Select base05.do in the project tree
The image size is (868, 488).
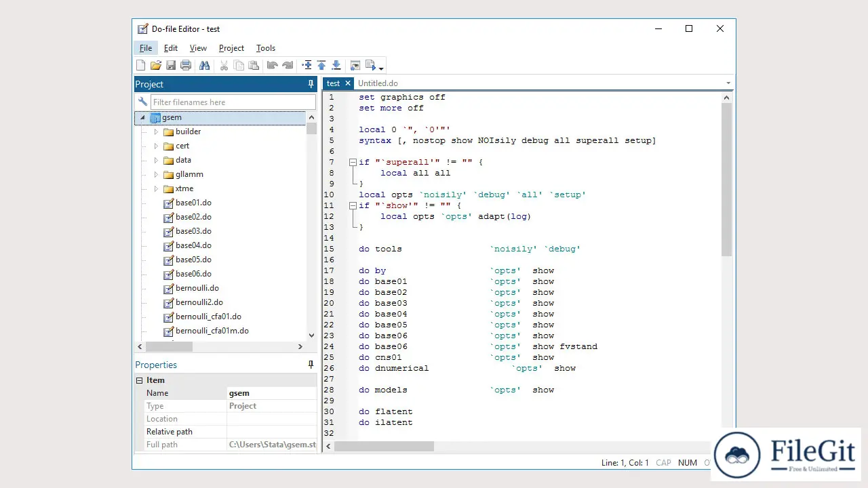193,260
